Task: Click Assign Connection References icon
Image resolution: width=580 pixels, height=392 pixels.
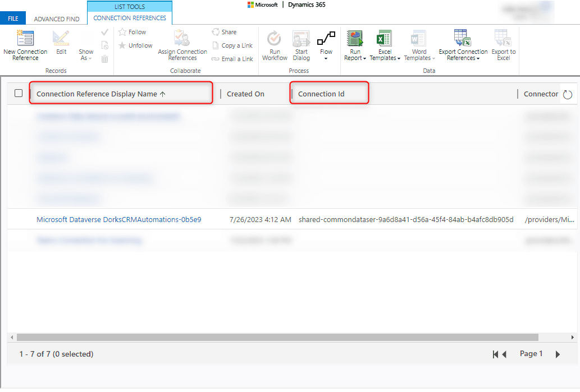Action: click(182, 38)
